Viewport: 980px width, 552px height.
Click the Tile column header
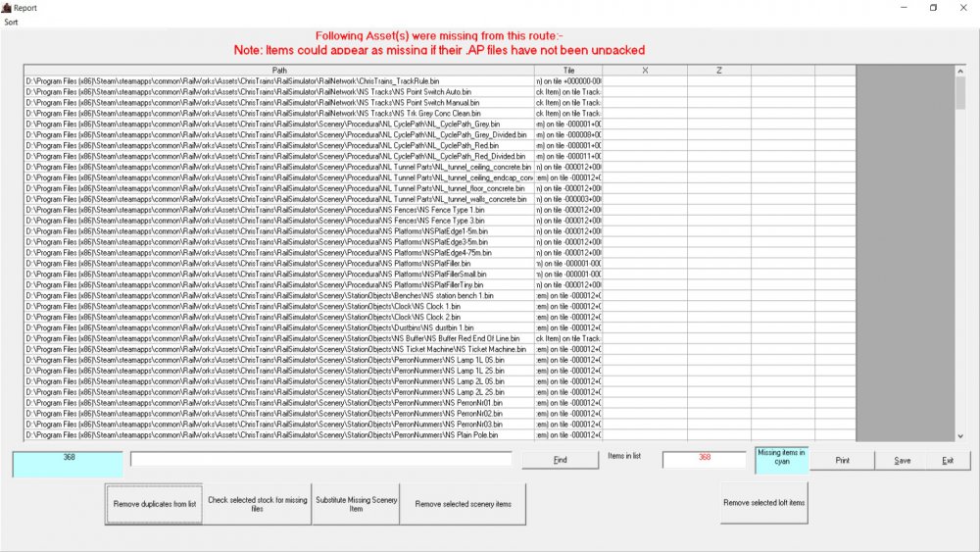click(x=568, y=71)
